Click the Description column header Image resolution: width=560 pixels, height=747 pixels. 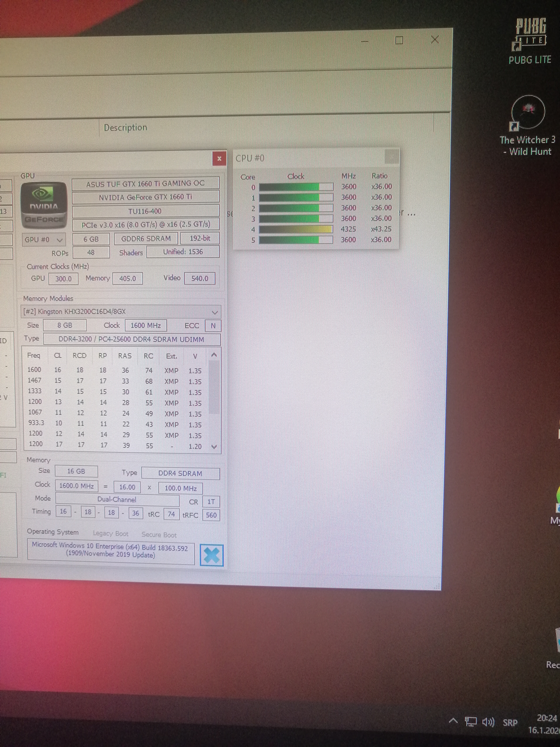click(125, 128)
